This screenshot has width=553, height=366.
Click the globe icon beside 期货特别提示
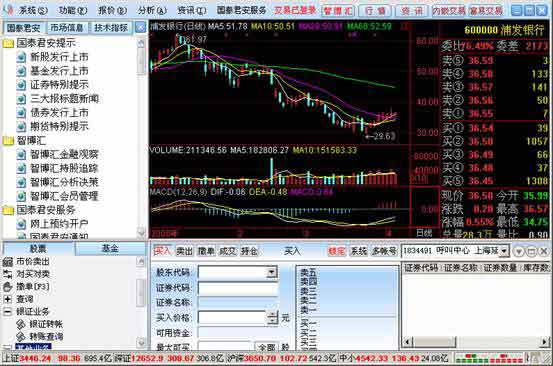point(21,127)
